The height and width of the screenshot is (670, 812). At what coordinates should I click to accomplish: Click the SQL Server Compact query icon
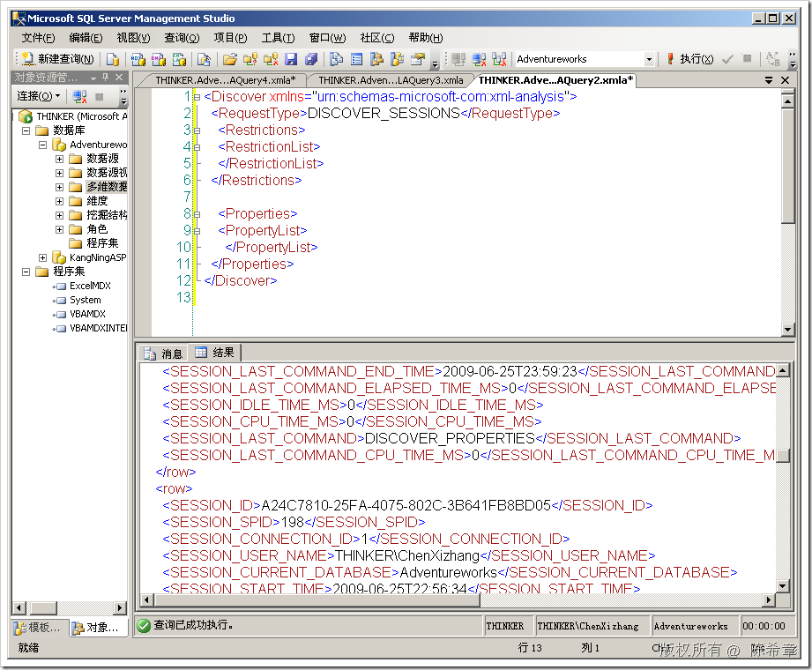[204, 59]
